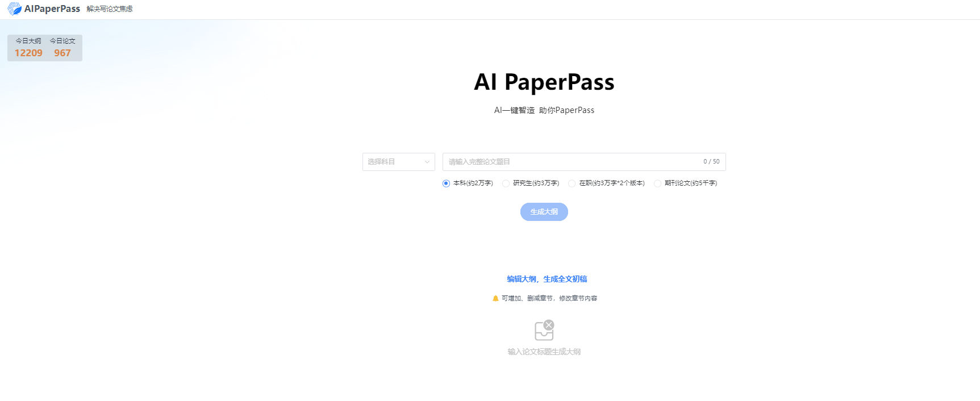Click the 今日大纲 count 12209
The height and width of the screenshot is (401, 980).
coord(28,53)
